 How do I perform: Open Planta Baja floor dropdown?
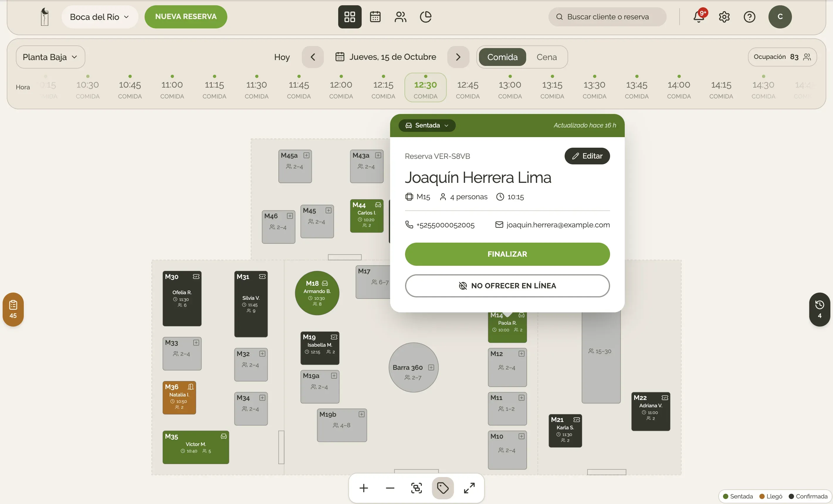(50, 57)
